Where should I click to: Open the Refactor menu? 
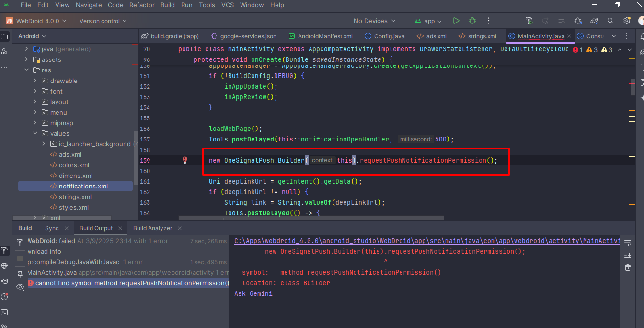[x=141, y=5]
